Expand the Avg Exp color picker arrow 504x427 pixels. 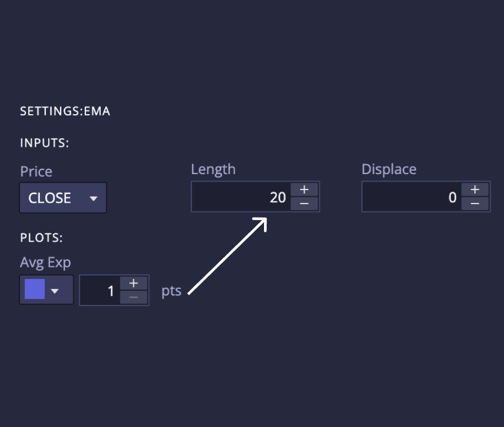click(x=56, y=291)
